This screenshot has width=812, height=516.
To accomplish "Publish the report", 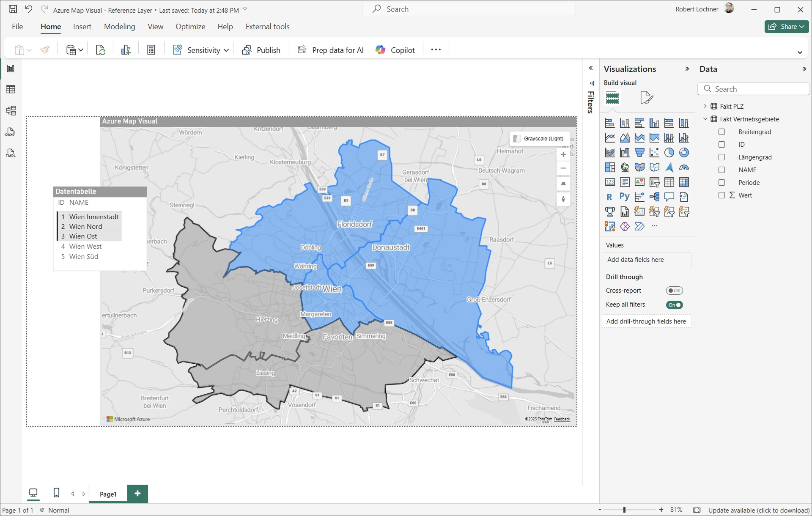I will tap(261, 49).
